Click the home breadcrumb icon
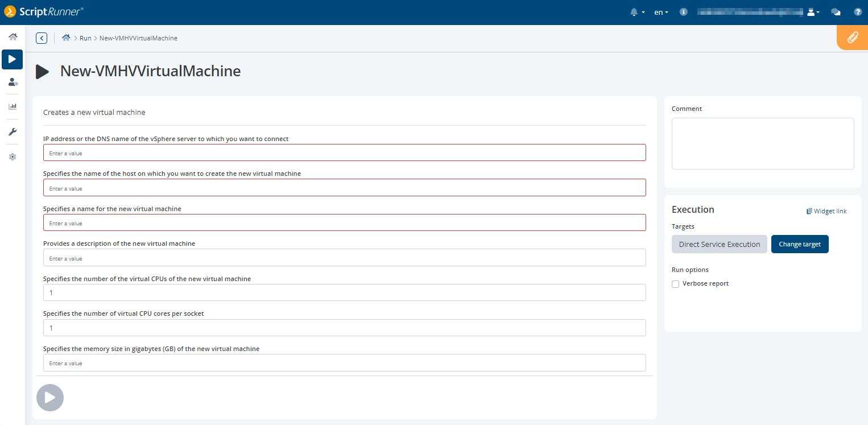Screen dimensions: 868x425 (66, 38)
